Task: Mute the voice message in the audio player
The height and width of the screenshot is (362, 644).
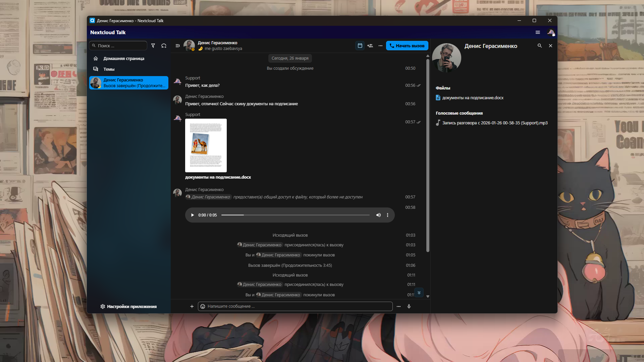Action: [378, 215]
